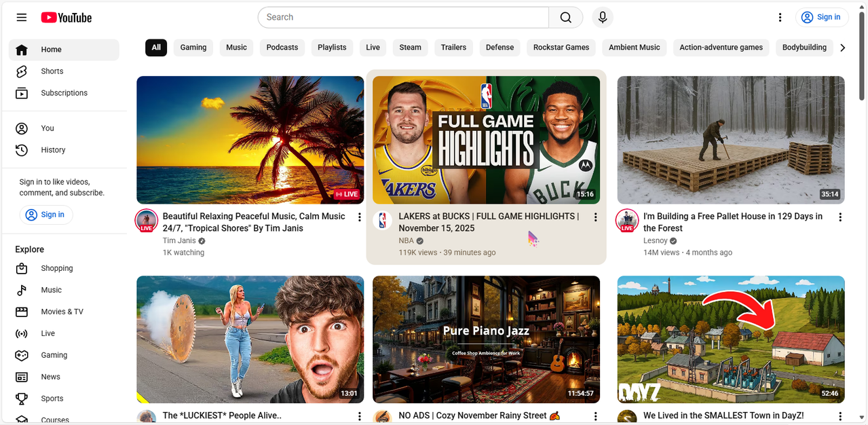The image size is (868, 425).
Task: Open Sports trophy icon in sidebar
Action: click(x=22, y=399)
